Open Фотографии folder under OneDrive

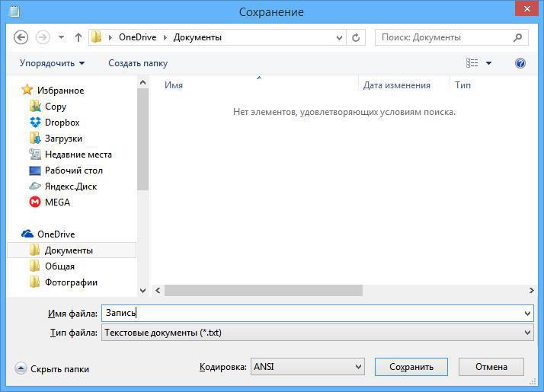(x=71, y=282)
